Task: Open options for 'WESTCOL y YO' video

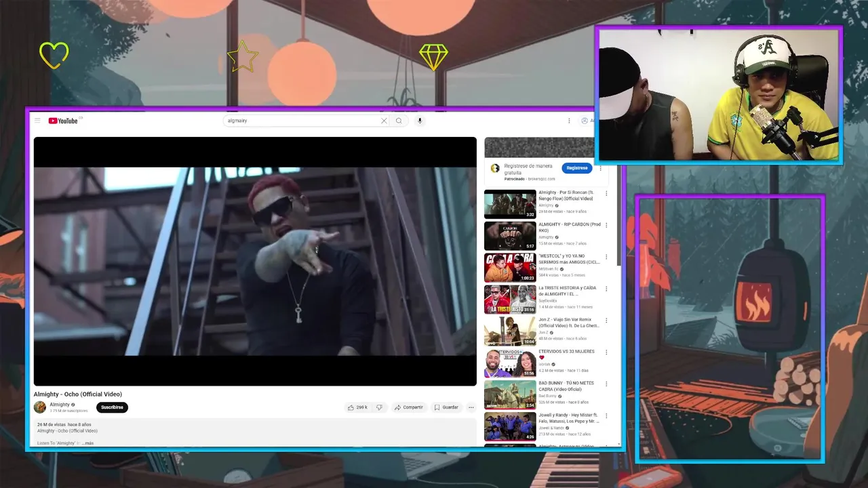Action: (x=606, y=257)
